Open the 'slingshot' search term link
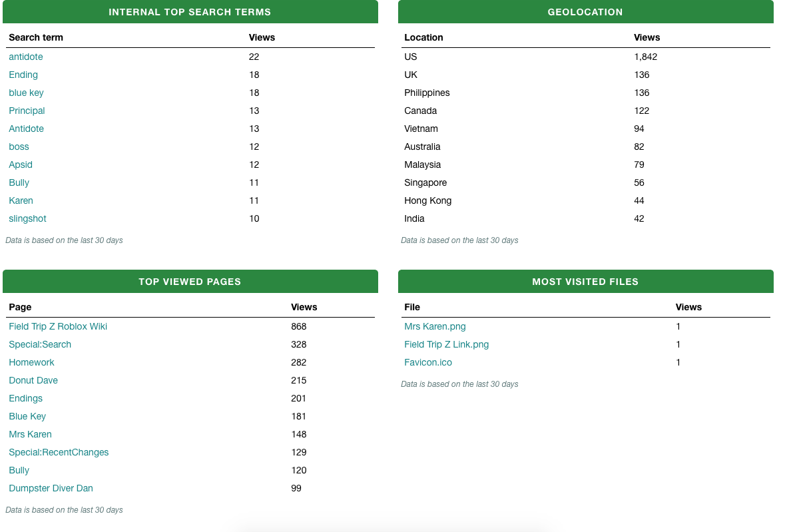 point(27,219)
